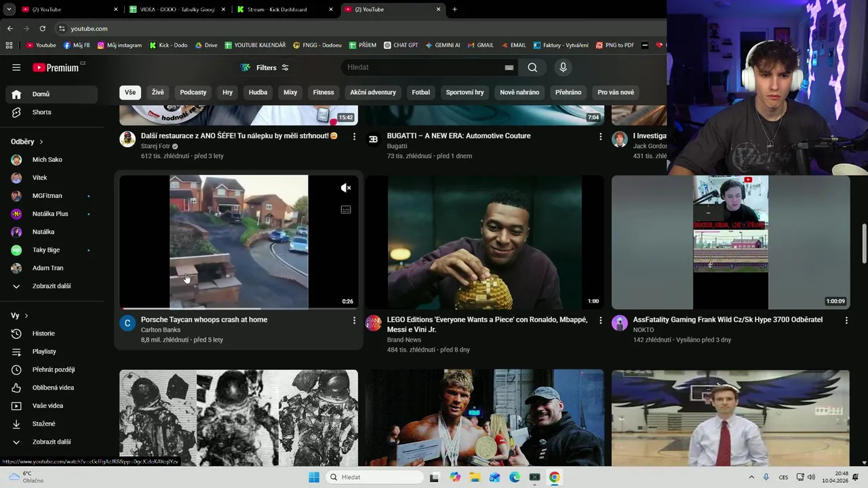This screenshot has width=868, height=488.
Task: Select the Hudba filter chip
Action: [x=258, y=92]
